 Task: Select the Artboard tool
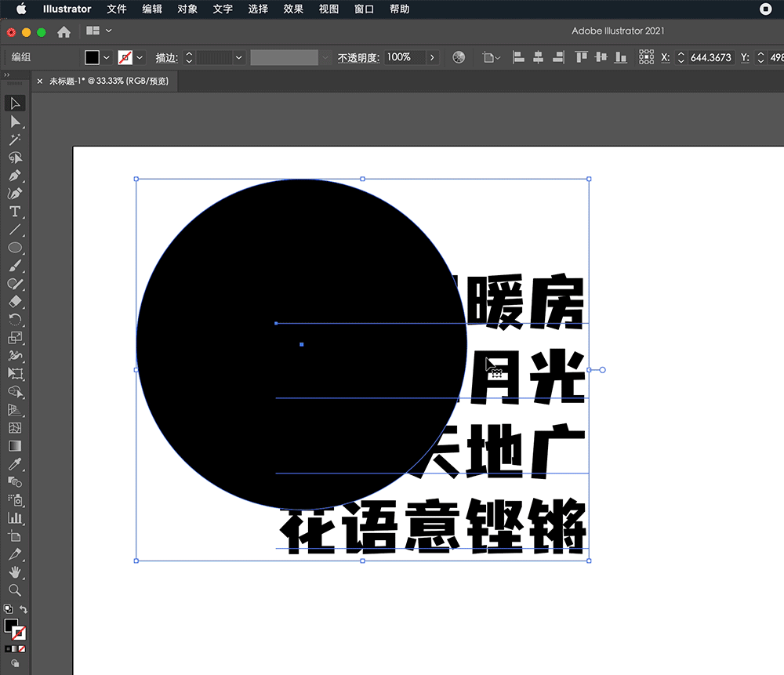(15, 536)
